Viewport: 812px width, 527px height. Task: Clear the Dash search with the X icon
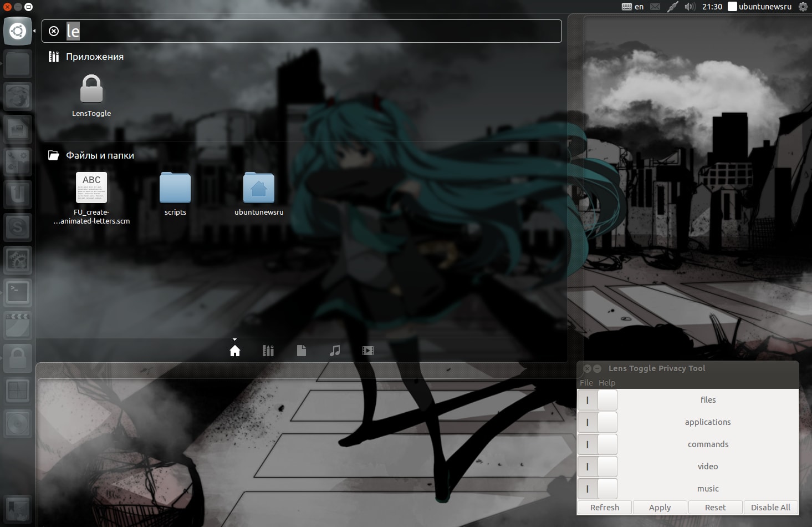(54, 31)
